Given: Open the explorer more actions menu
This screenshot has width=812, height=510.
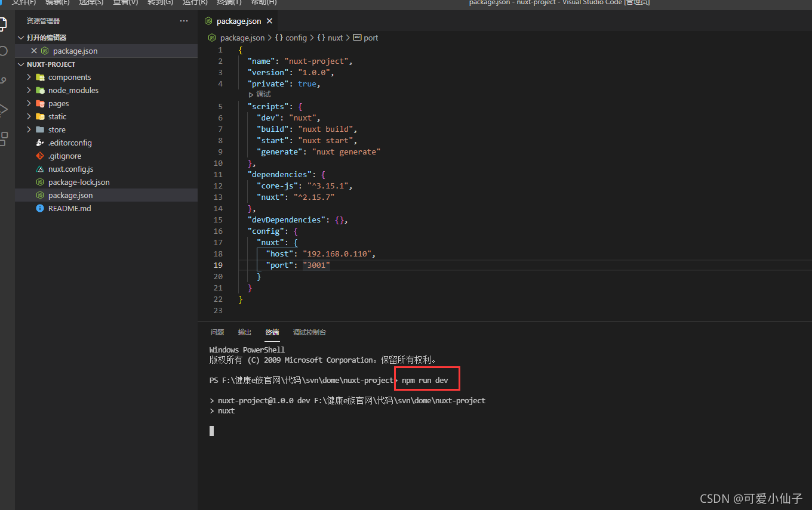Looking at the screenshot, I should [x=183, y=20].
